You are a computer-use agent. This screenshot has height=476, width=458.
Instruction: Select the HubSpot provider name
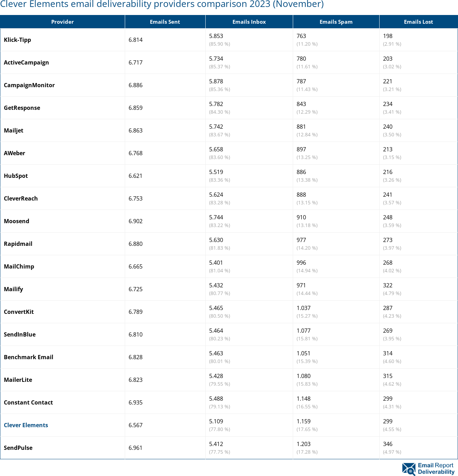[16, 176]
